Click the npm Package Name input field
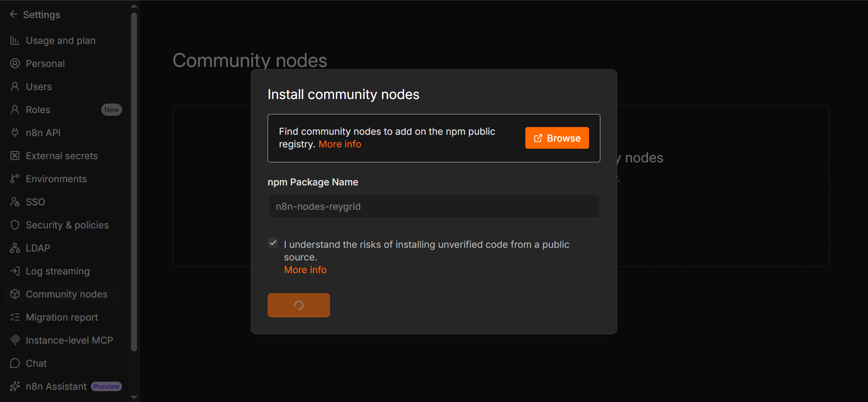 tap(434, 207)
